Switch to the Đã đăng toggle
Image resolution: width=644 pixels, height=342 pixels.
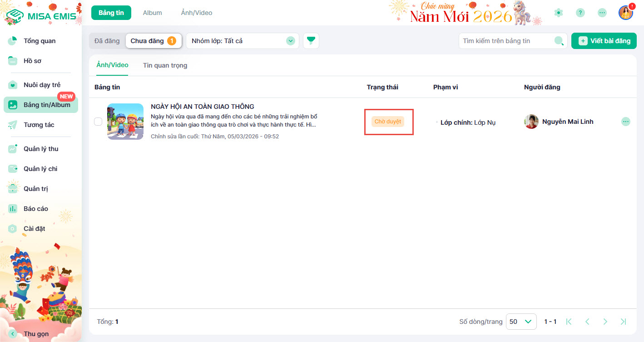pos(107,41)
